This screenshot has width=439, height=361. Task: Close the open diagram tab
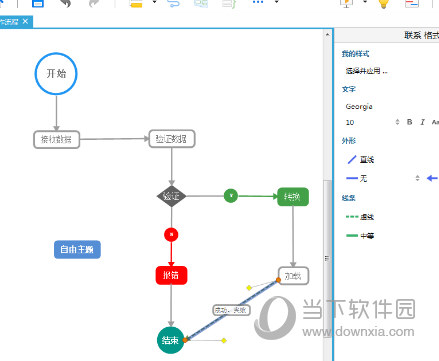[x=25, y=22]
